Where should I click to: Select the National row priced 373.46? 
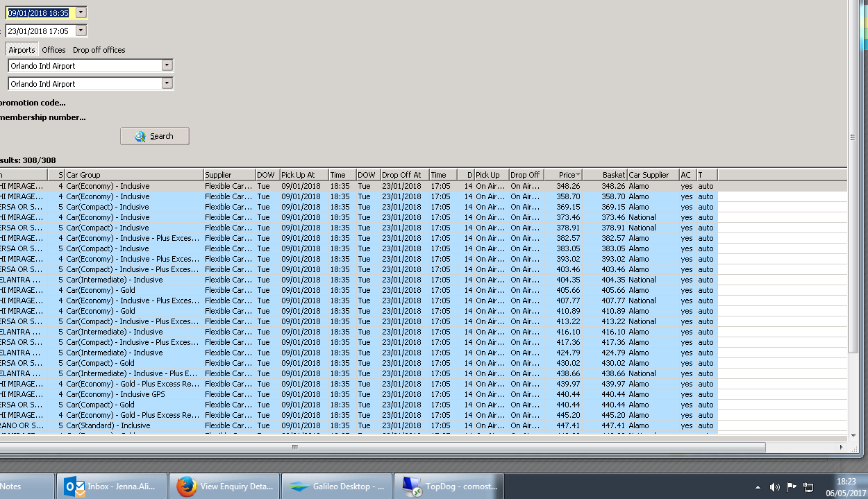point(358,217)
